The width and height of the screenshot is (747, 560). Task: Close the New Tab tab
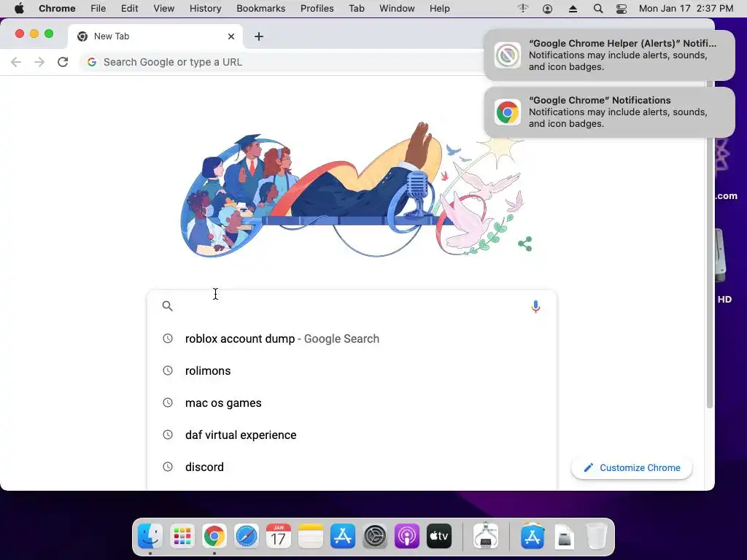pyautogui.click(x=231, y=36)
